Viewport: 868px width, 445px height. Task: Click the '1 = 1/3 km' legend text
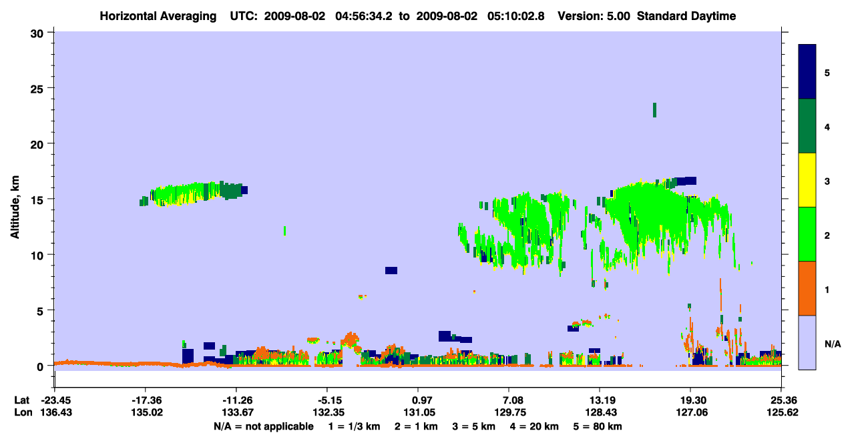[x=355, y=426]
